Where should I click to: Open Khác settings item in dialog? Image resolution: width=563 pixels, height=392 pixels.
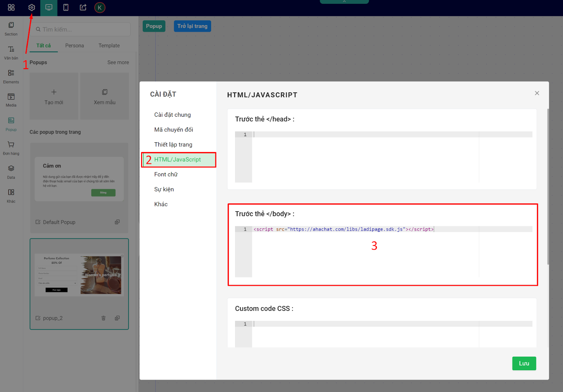tap(161, 204)
